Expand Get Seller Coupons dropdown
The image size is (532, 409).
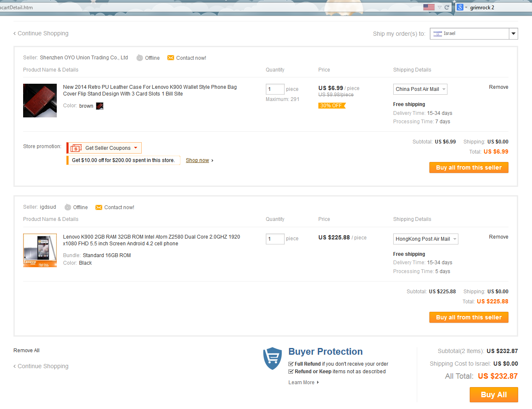point(104,148)
